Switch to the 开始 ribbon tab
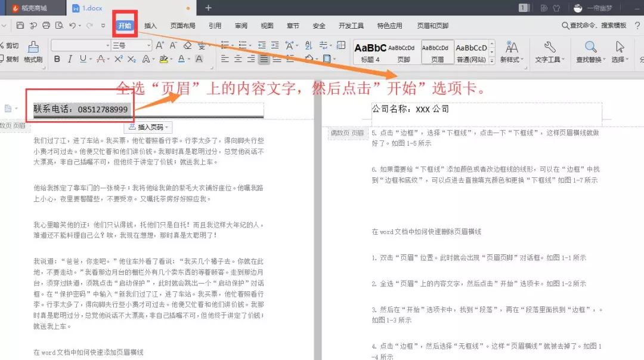The height and width of the screenshot is (360, 644). (x=125, y=26)
